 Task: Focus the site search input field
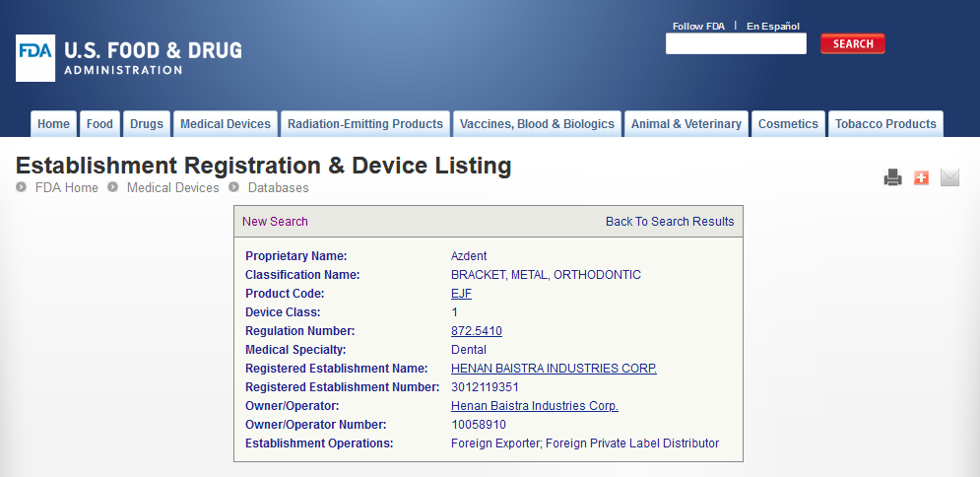click(736, 43)
